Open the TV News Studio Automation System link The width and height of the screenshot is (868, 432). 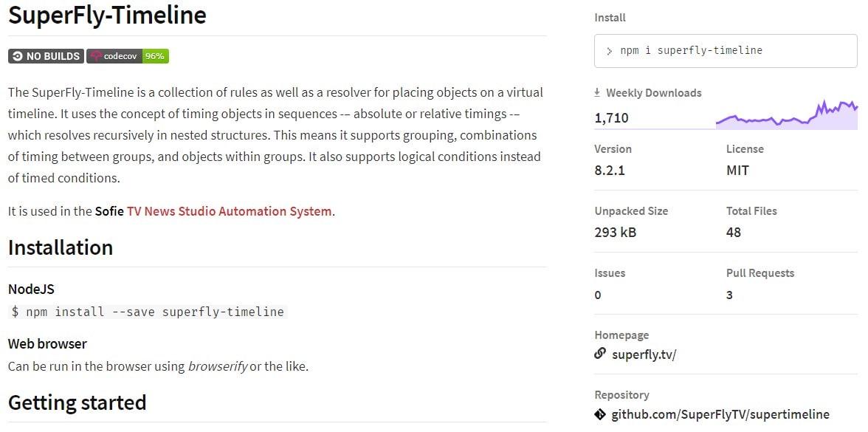pos(230,211)
